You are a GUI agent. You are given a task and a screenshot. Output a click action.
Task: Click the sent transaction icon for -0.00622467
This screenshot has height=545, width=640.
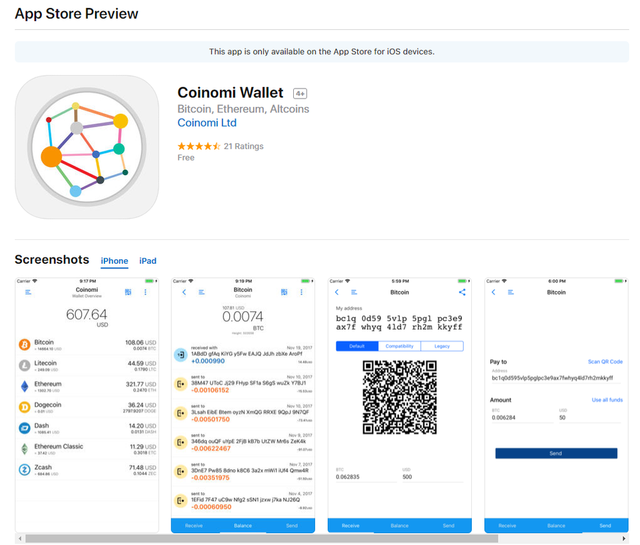point(181,443)
